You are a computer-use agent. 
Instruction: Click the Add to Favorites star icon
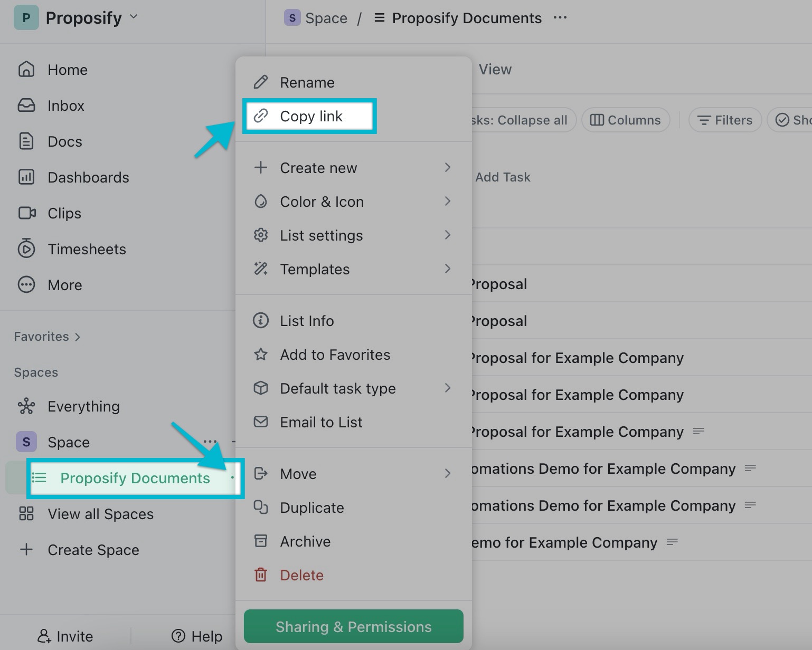point(261,355)
